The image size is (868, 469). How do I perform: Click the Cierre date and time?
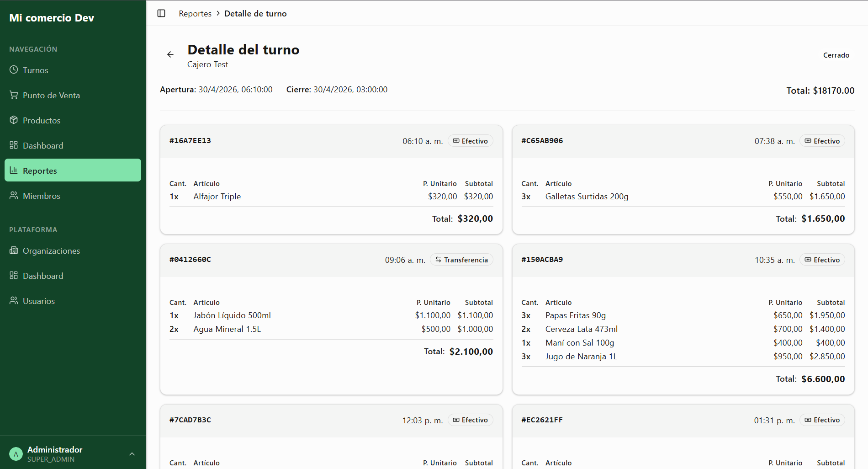337,90
